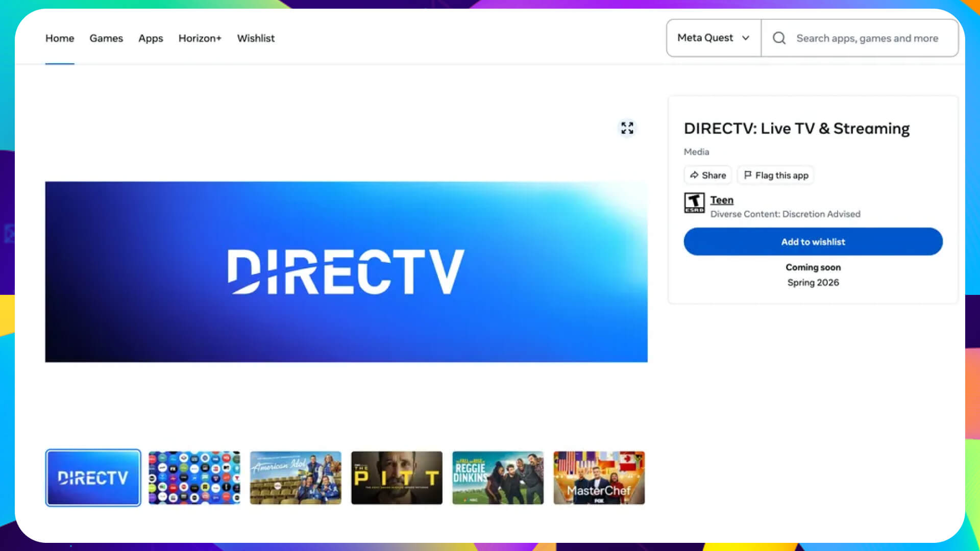
Task: Click the Media category label
Action: [696, 152]
